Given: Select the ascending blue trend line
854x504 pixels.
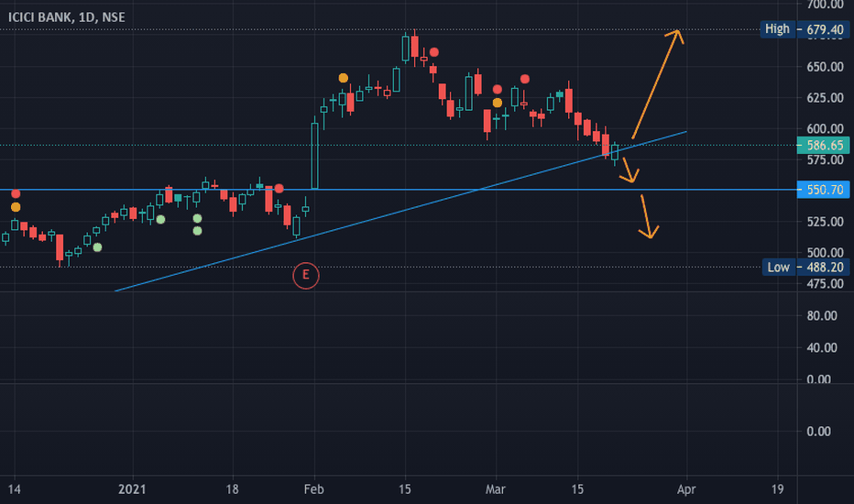Looking at the screenshot, I should [x=400, y=212].
